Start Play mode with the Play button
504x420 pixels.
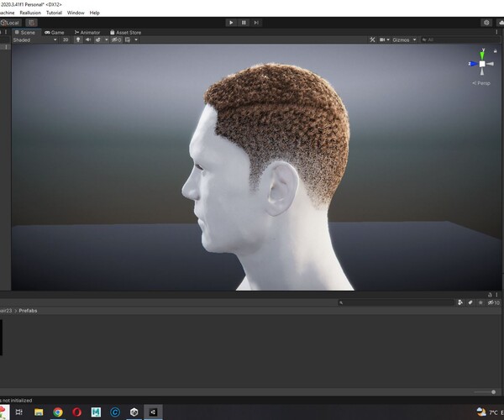[x=231, y=23]
